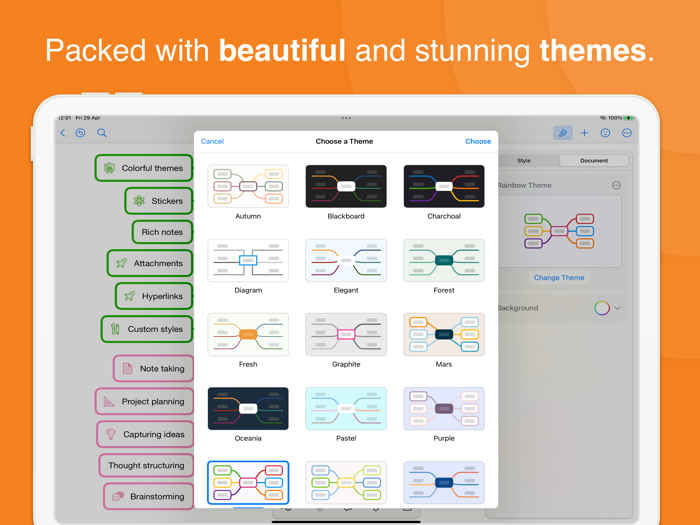Screen dimensions: 700x525
Task: Select the format brush icon
Action: tap(562, 133)
